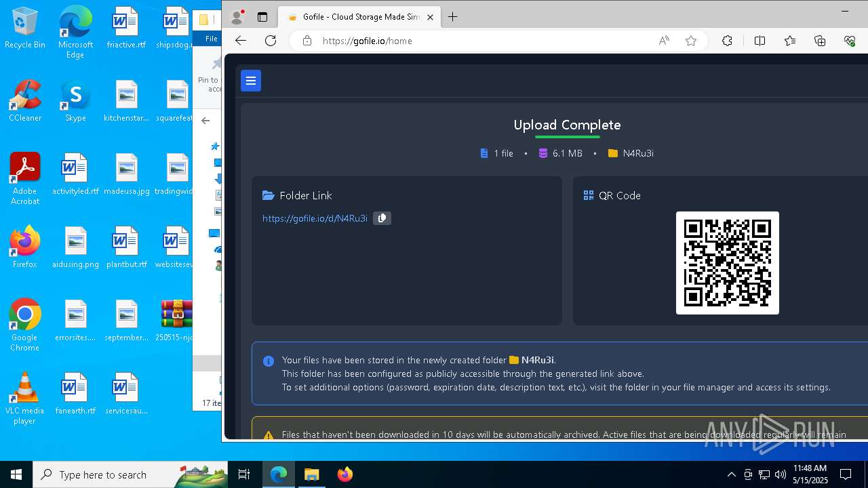
Task: Open aidusing.png image file
Action: point(75,248)
